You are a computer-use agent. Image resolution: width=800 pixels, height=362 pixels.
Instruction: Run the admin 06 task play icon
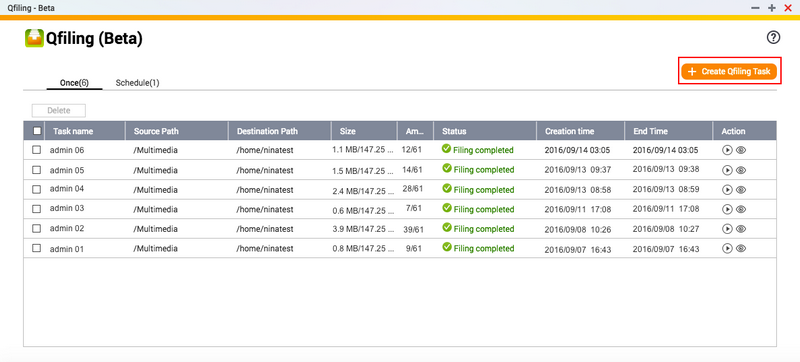[728, 150]
